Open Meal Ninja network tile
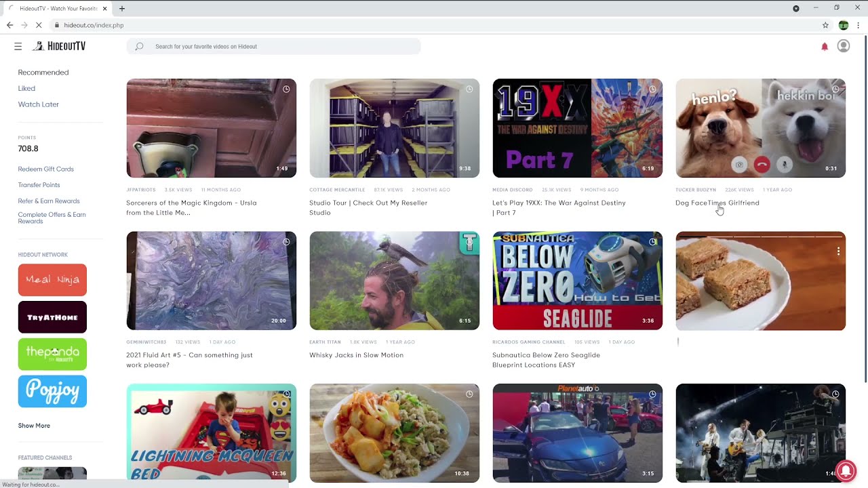This screenshot has width=868, height=488. (52, 280)
